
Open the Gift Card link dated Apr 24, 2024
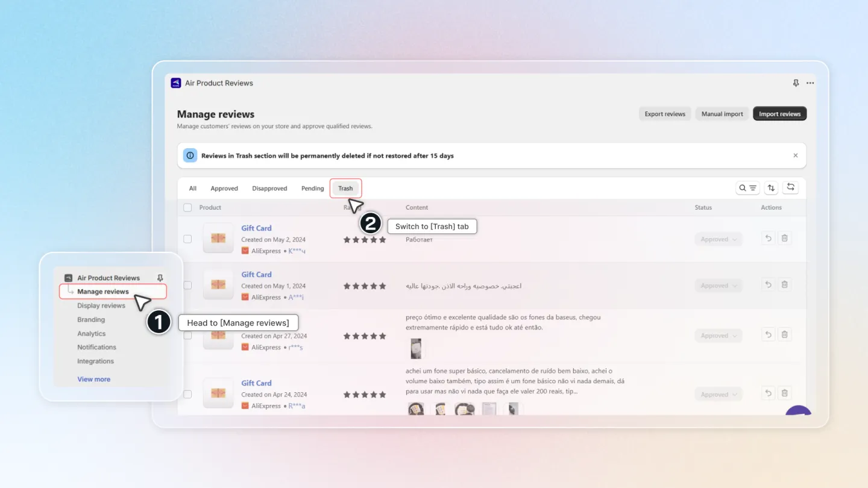click(257, 383)
